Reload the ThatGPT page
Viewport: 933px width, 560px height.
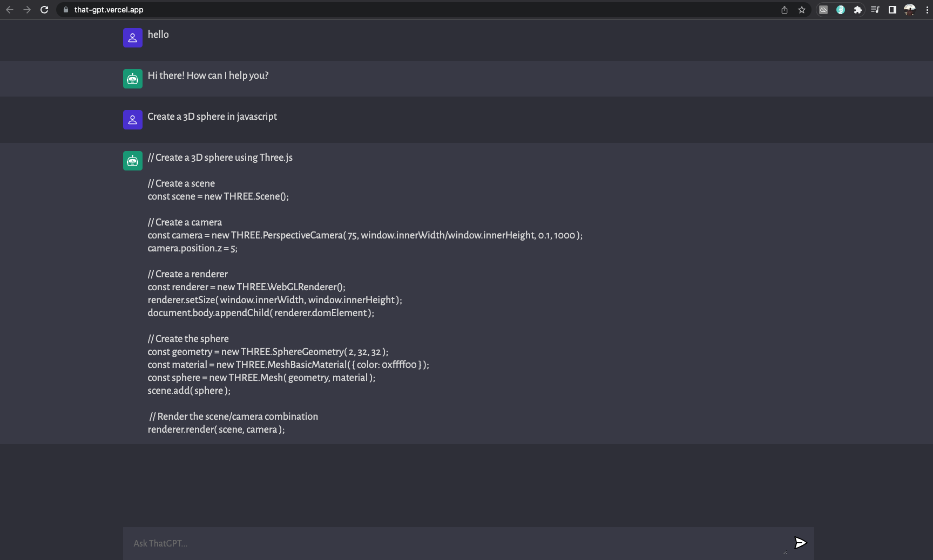[44, 10]
